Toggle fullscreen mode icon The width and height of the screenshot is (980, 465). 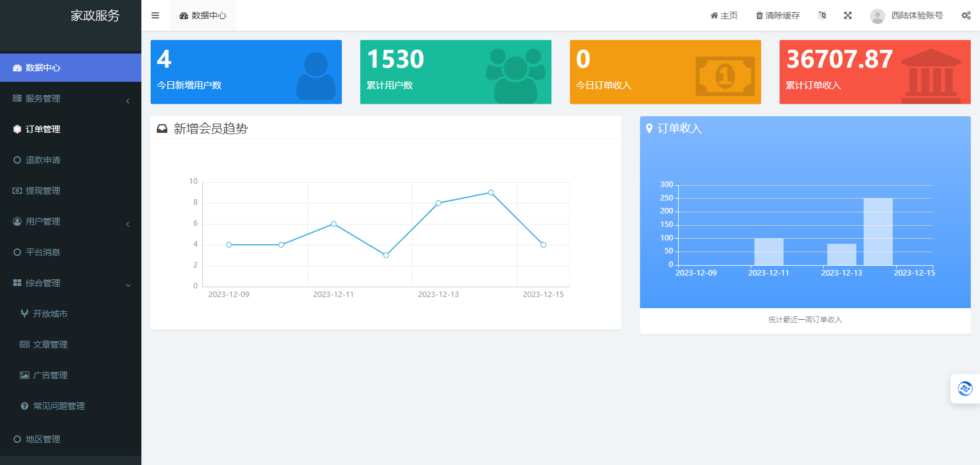click(848, 15)
